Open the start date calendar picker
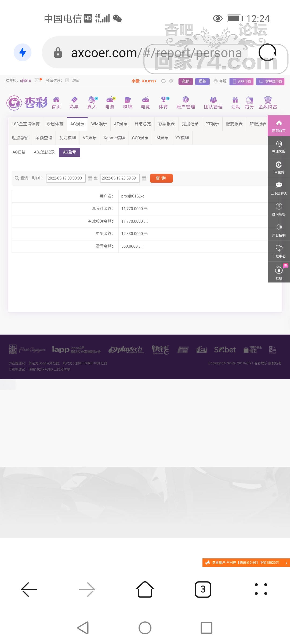Screen dimensions: 290x644 (90, 178)
